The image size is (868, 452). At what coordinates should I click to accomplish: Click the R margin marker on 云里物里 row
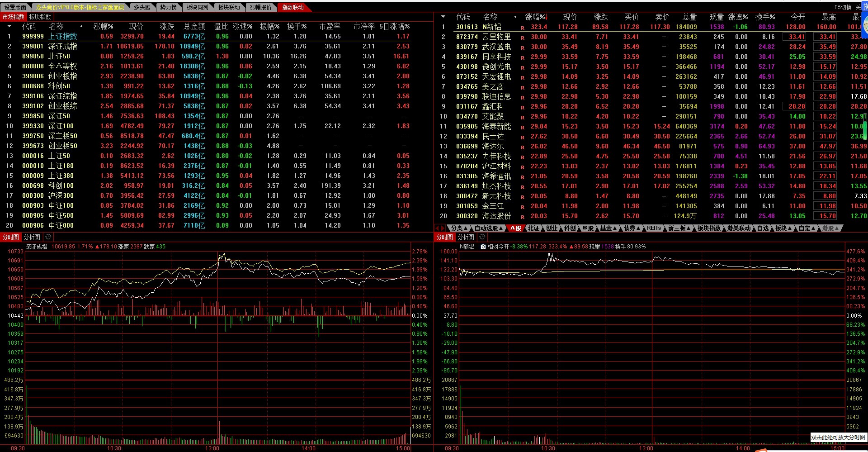[x=523, y=37]
